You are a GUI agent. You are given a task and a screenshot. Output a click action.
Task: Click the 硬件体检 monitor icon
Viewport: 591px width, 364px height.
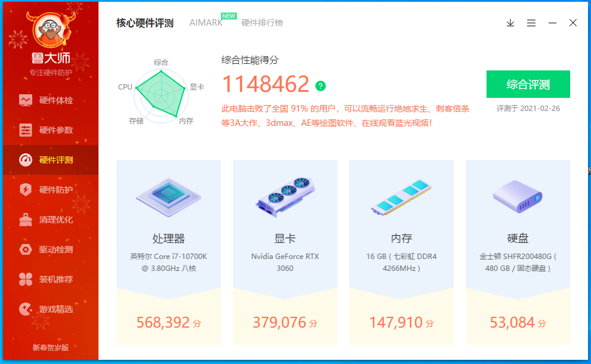[26, 100]
